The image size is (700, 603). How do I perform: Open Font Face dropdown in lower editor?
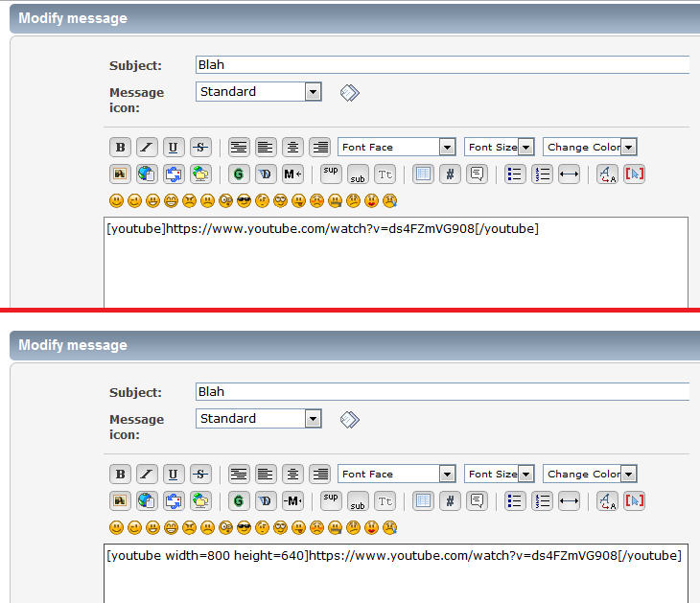coord(396,474)
